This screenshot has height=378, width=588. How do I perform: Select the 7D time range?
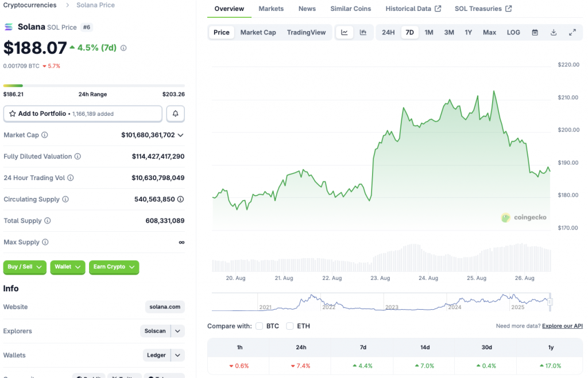point(410,33)
